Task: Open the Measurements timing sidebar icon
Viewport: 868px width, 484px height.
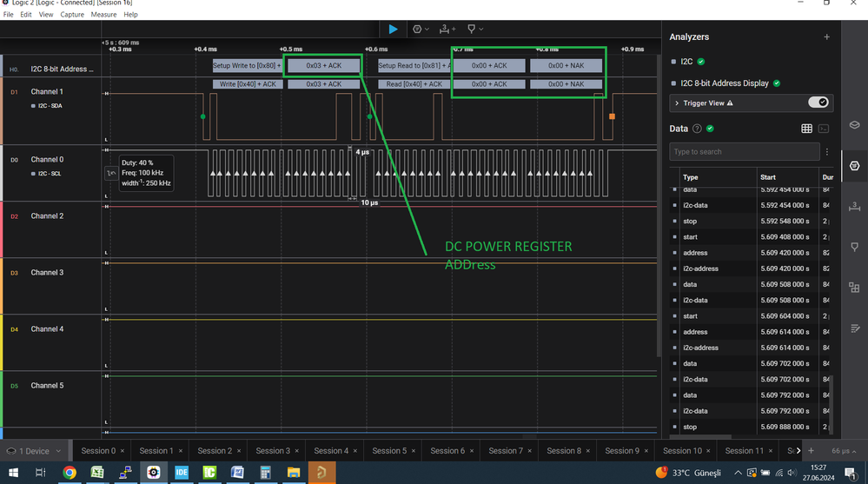Action: tap(854, 207)
